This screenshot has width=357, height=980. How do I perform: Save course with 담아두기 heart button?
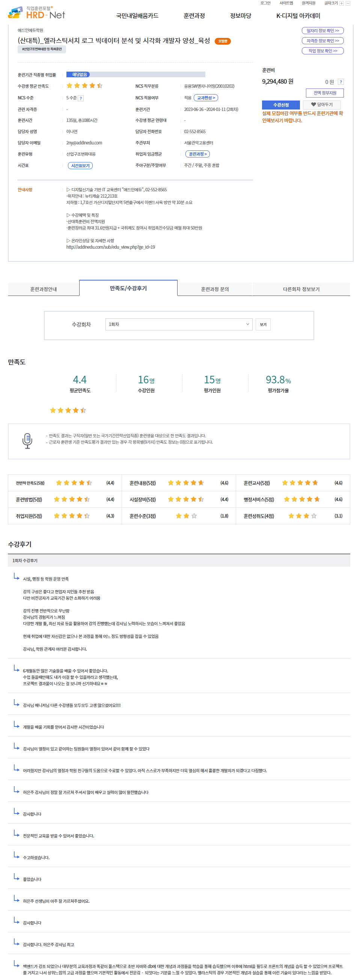[x=322, y=105]
